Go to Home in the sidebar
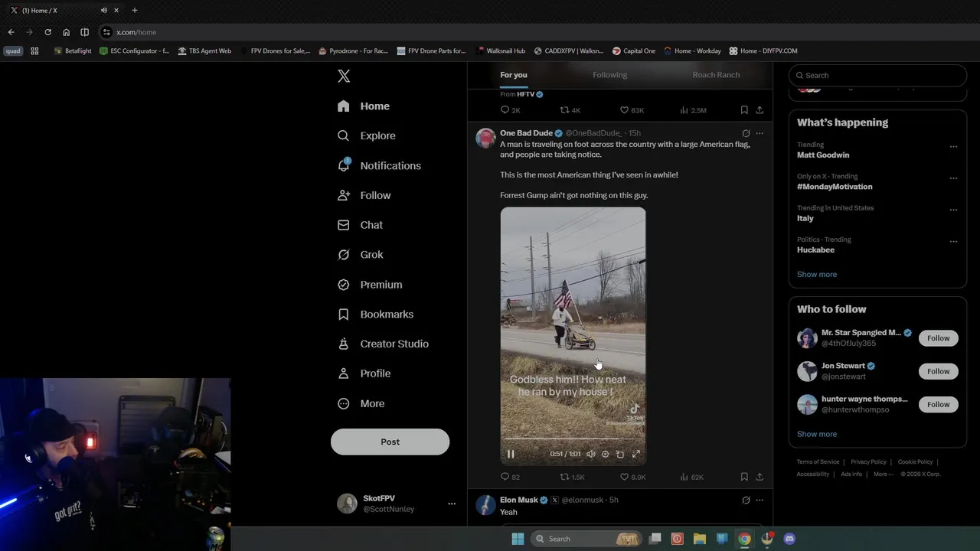 point(364,106)
